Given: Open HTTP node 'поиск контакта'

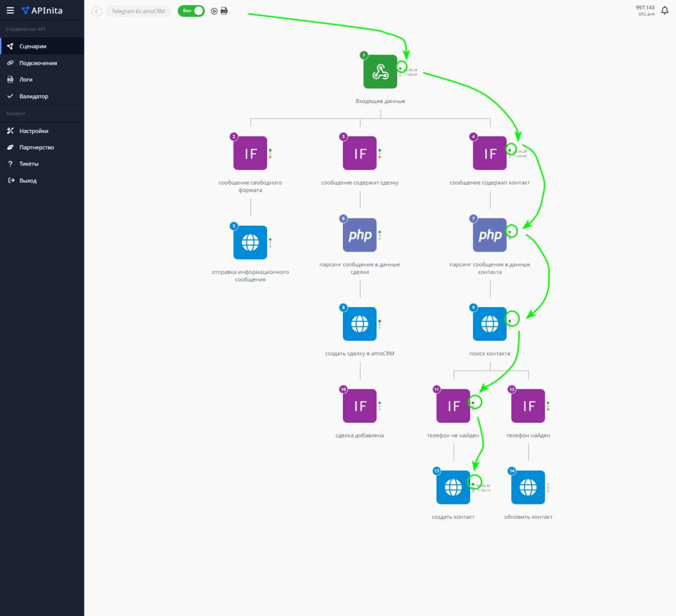Looking at the screenshot, I should pos(489,324).
